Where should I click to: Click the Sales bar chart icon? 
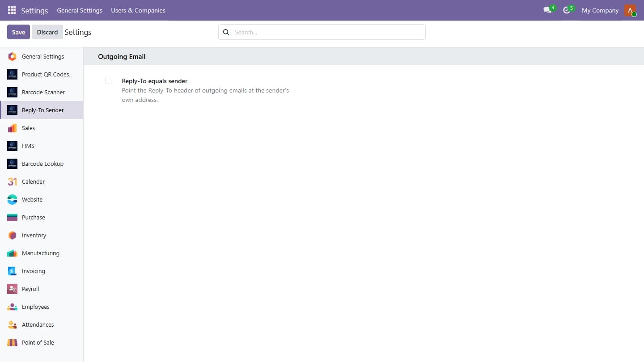tap(13, 128)
